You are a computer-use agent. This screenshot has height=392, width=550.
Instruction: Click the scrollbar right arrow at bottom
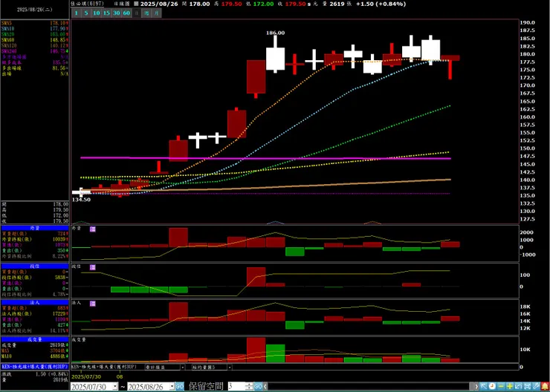tap(476, 386)
